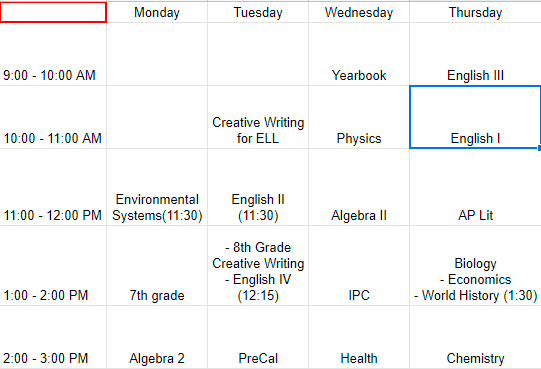Click the Yearbook cell
The width and height of the screenshot is (541, 369).
tap(359, 54)
